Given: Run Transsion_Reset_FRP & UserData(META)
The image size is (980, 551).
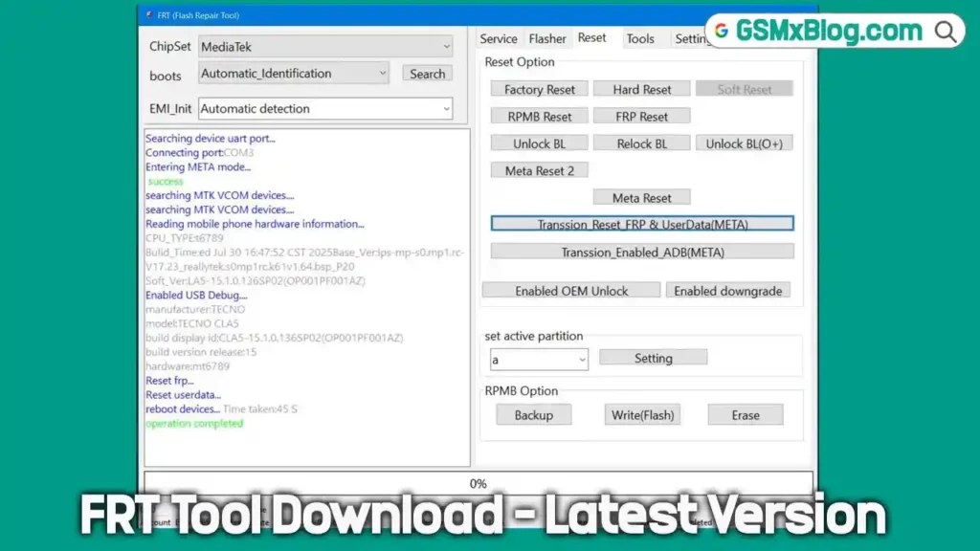Looking at the screenshot, I should pyautogui.click(x=642, y=224).
